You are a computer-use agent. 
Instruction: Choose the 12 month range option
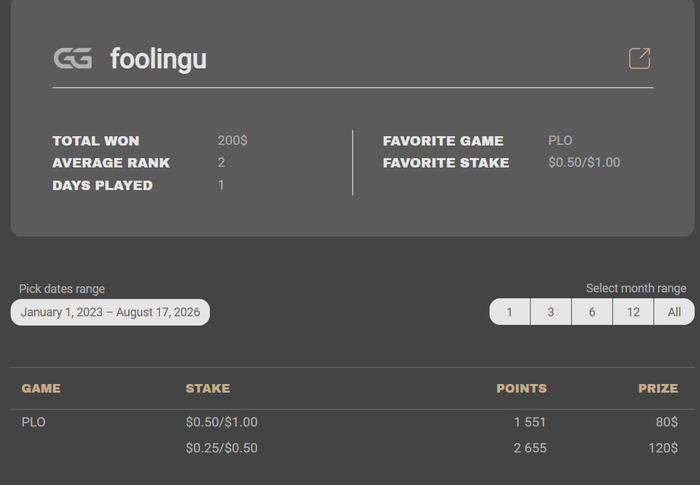(x=633, y=312)
